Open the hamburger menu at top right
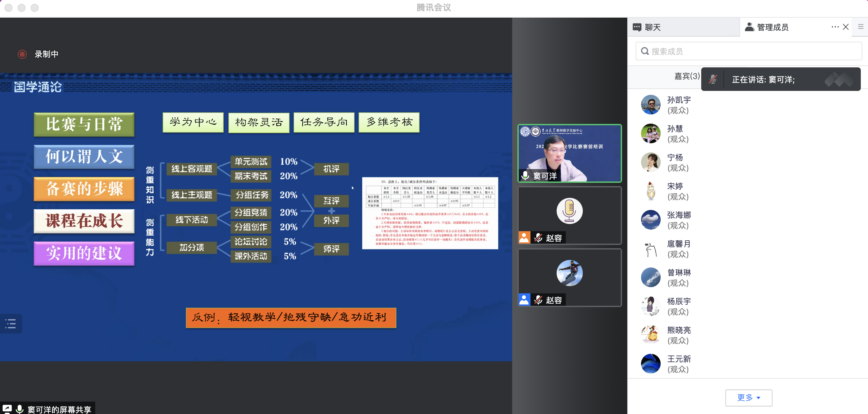This screenshot has width=868, height=414. 860,27
